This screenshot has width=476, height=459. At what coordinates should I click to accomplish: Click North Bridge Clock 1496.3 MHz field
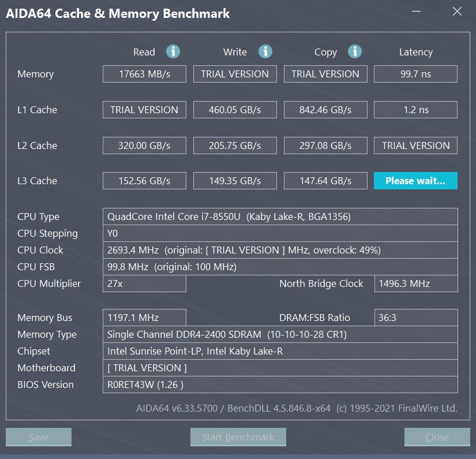[x=416, y=283]
